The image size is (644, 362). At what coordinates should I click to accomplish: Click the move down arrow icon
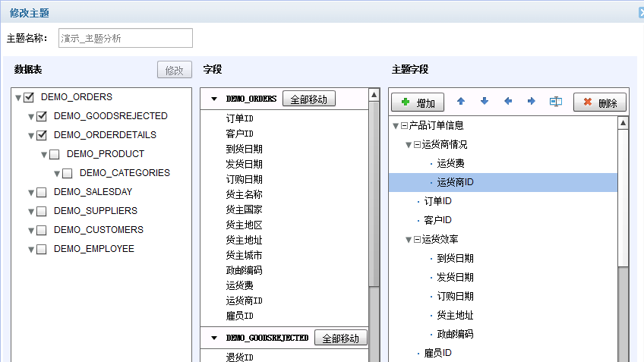tap(485, 101)
